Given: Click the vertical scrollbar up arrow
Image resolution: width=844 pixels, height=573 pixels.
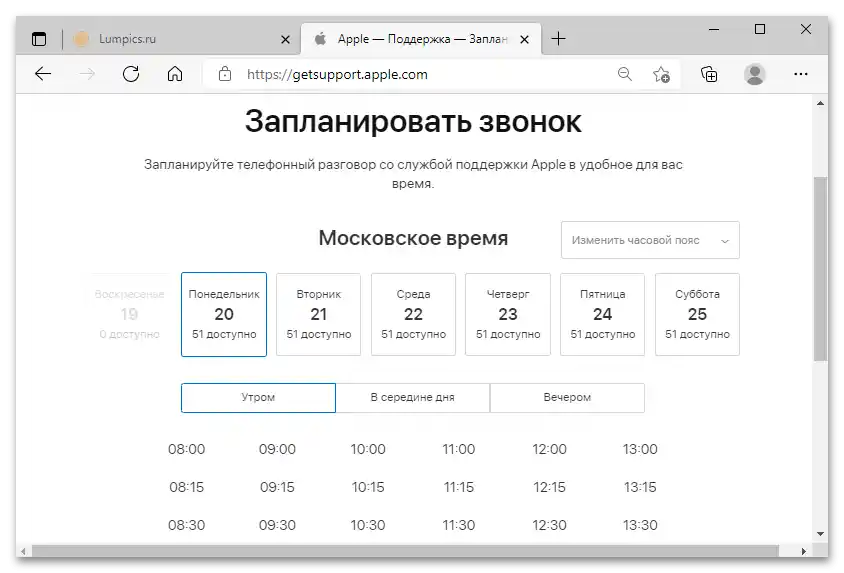Looking at the screenshot, I should [x=820, y=103].
